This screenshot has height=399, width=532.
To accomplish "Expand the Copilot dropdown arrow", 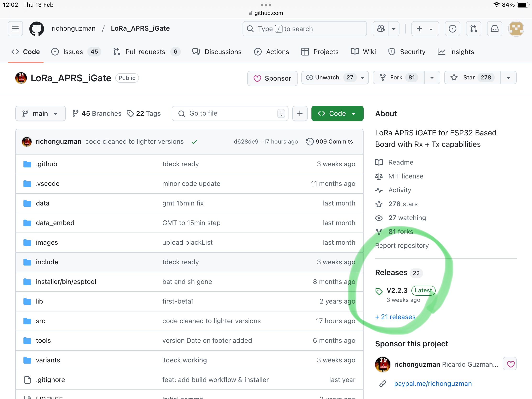I will coord(394,29).
